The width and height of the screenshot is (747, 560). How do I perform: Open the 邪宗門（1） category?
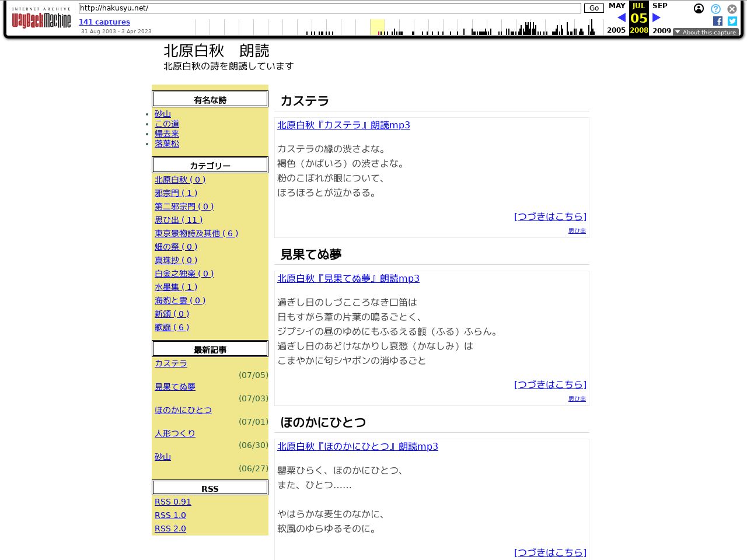tap(176, 192)
